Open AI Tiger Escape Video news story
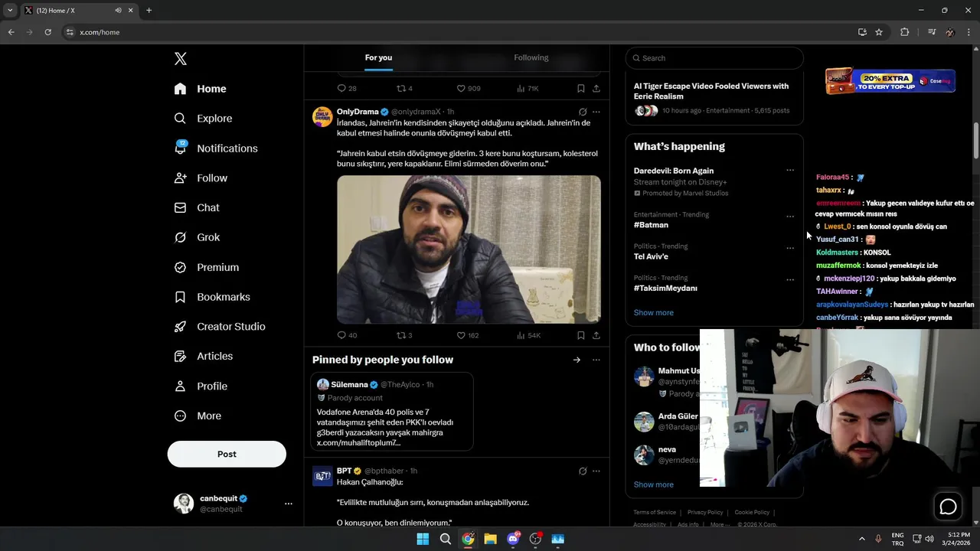The image size is (980, 551). tap(714, 98)
